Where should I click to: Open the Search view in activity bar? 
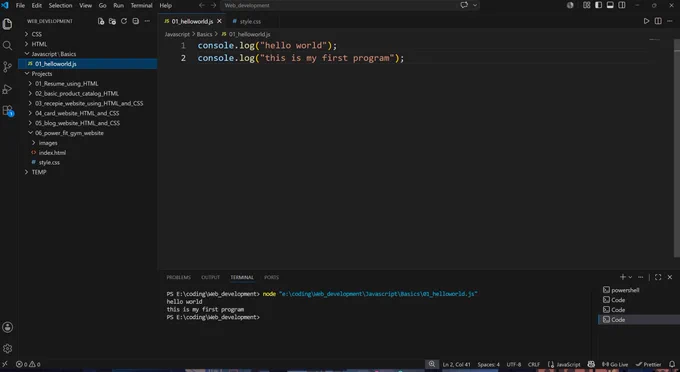[x=7, y=46]
